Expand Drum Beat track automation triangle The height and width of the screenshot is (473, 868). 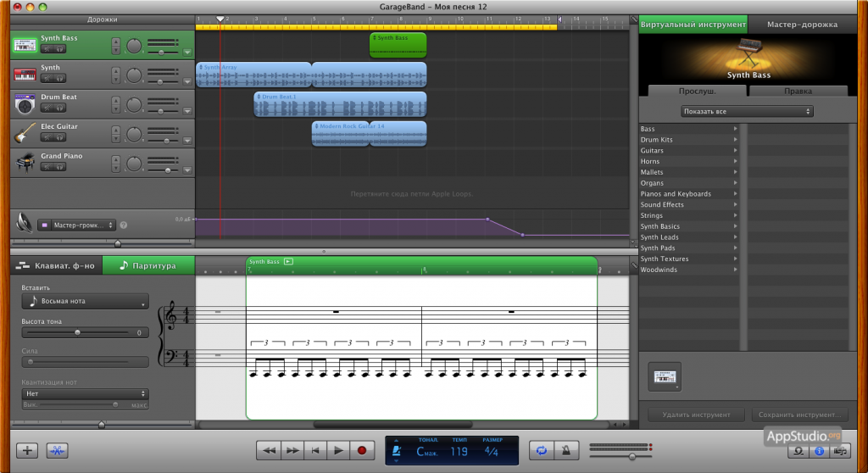(187, 111)
